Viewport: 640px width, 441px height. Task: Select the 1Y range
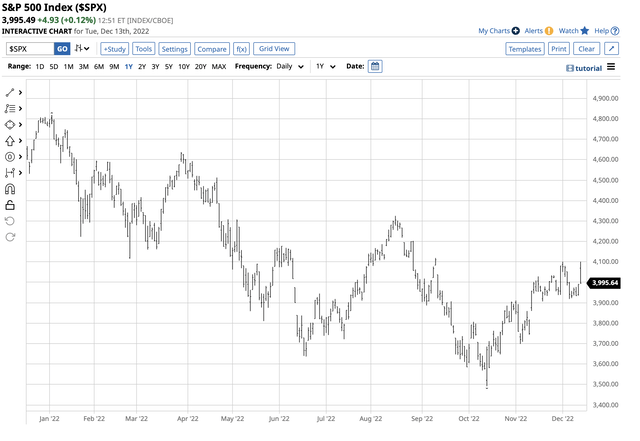(x=129, y=67)
